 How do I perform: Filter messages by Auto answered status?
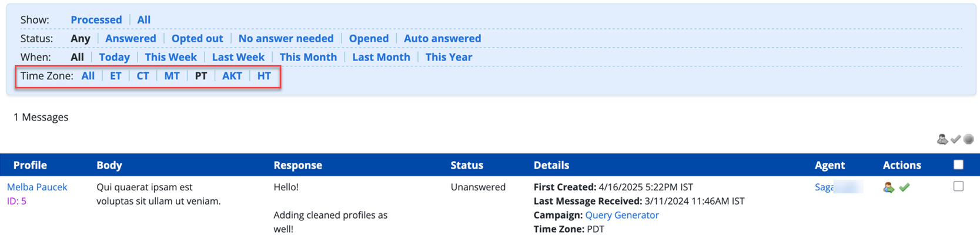pos(442,38)
